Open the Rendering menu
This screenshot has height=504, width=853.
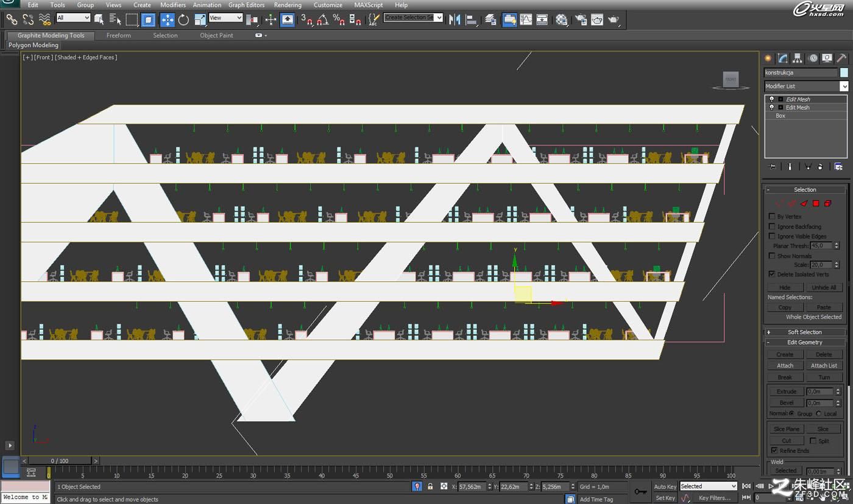click(x=288, y=5)
